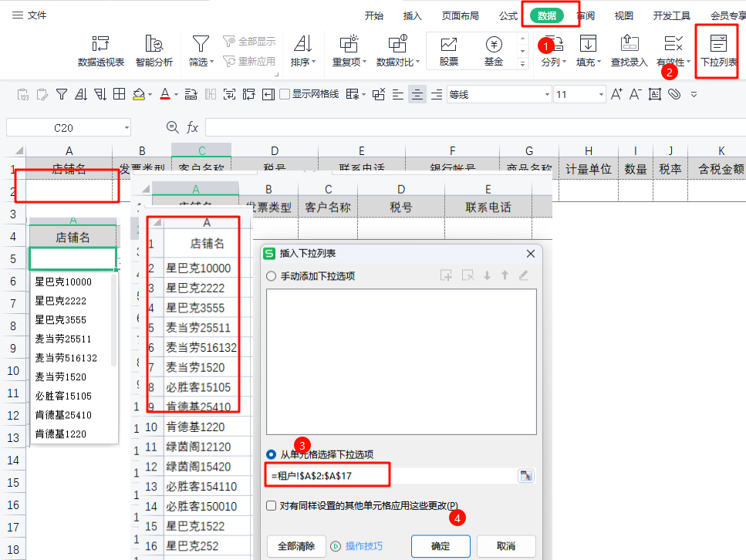Open the font size 11 dropdown

[601, 95]
